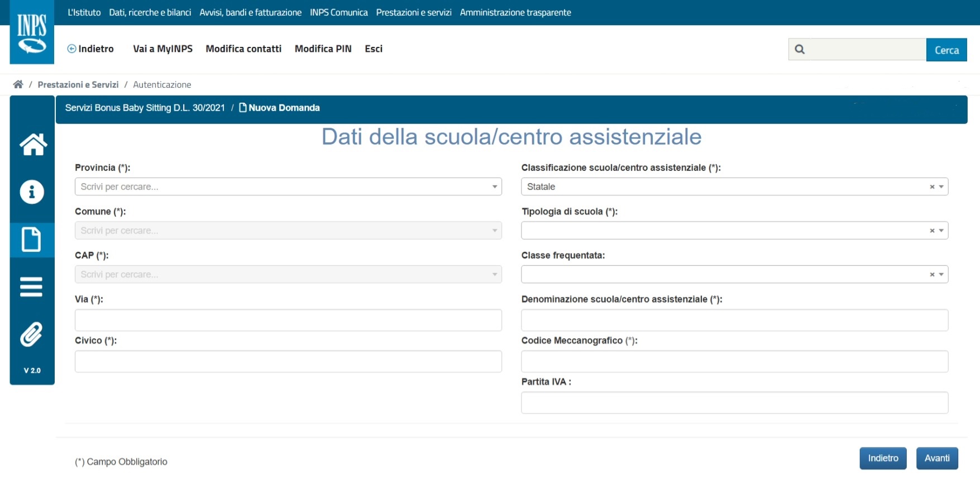This screenshot has width=980, height=500.
Task: Click the V 2.0 version label
Action: pos(32,371)
